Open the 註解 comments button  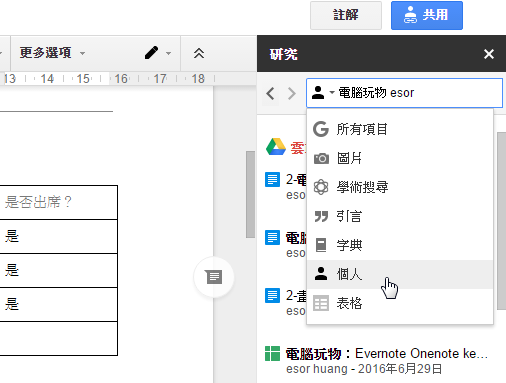click(x=346, y=15)
